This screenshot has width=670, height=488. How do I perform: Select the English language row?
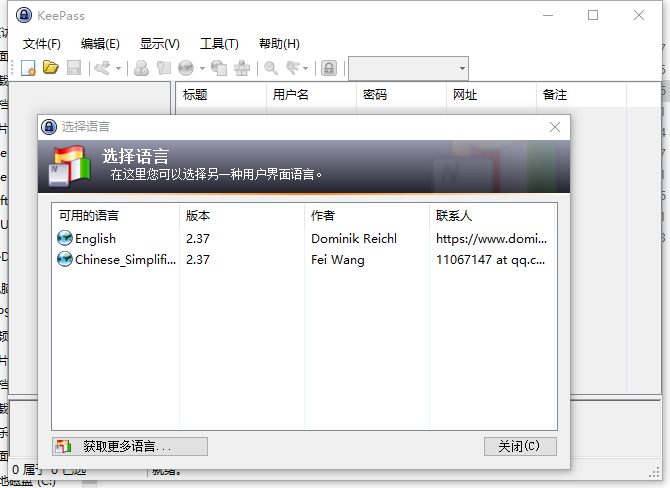click(x=304, y=238)
